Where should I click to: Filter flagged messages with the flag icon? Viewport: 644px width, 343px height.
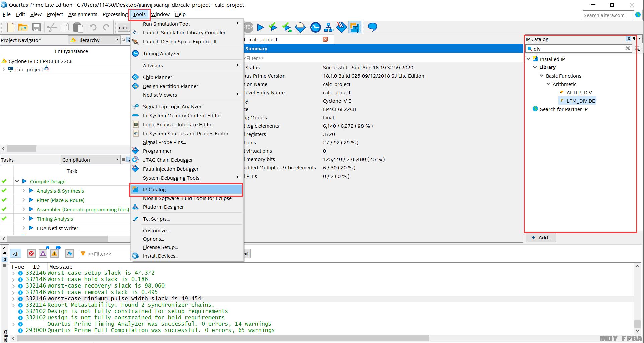[x=69, y=254]
